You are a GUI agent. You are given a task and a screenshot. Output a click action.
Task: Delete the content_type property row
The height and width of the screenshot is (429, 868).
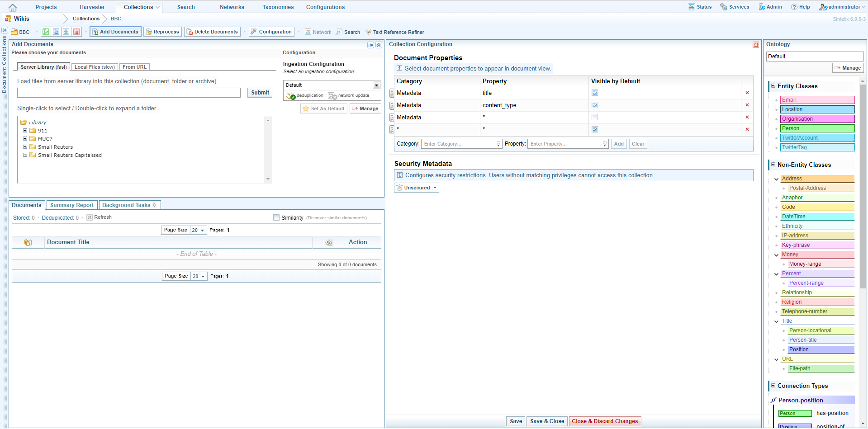(747, 105)
